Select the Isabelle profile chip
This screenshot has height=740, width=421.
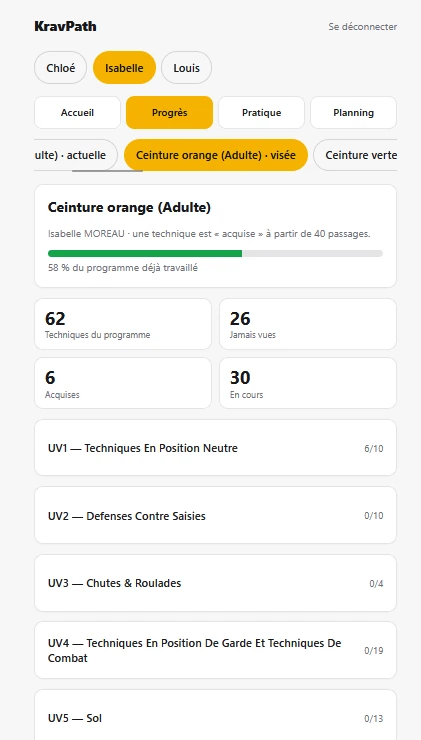coord(124,68)
